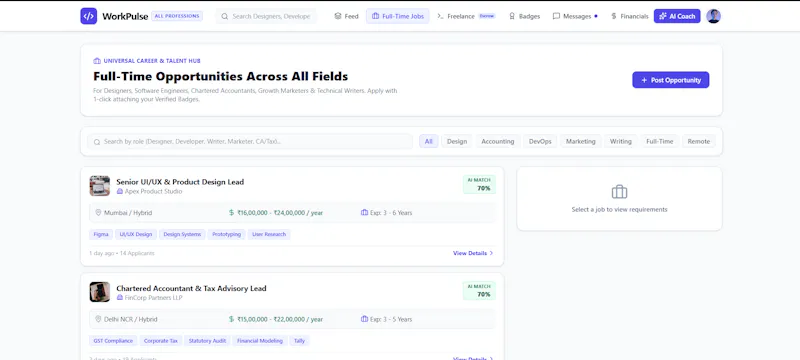800x360 pixels.
Task: Click the dollar icon beside ₹16,00,000 salary
Action: 232,213
